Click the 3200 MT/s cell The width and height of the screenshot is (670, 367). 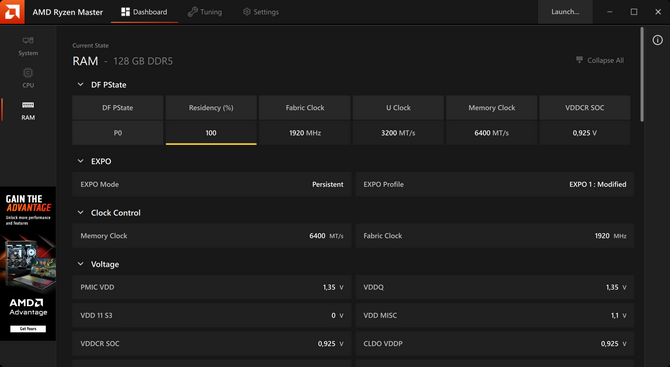(398, 133)
